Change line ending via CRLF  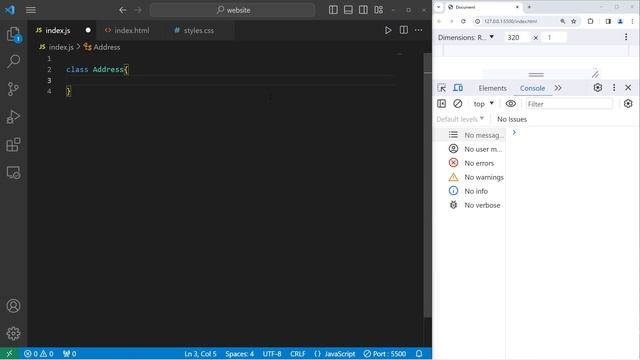[x=298, y=353]
